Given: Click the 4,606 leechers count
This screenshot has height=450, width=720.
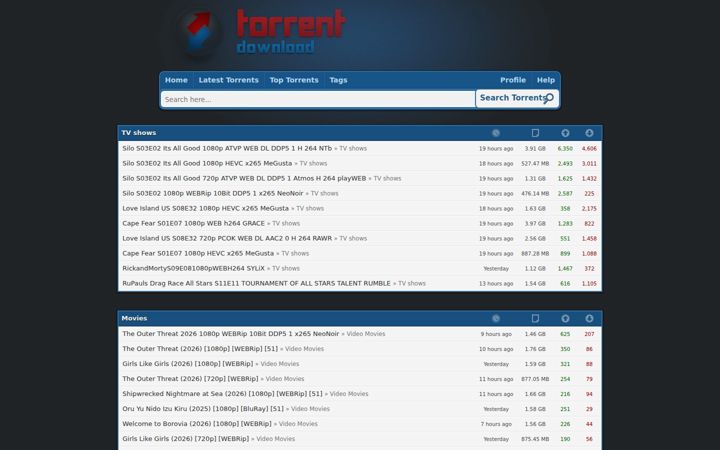Looking at the screenshot, I should coord(590,149).
